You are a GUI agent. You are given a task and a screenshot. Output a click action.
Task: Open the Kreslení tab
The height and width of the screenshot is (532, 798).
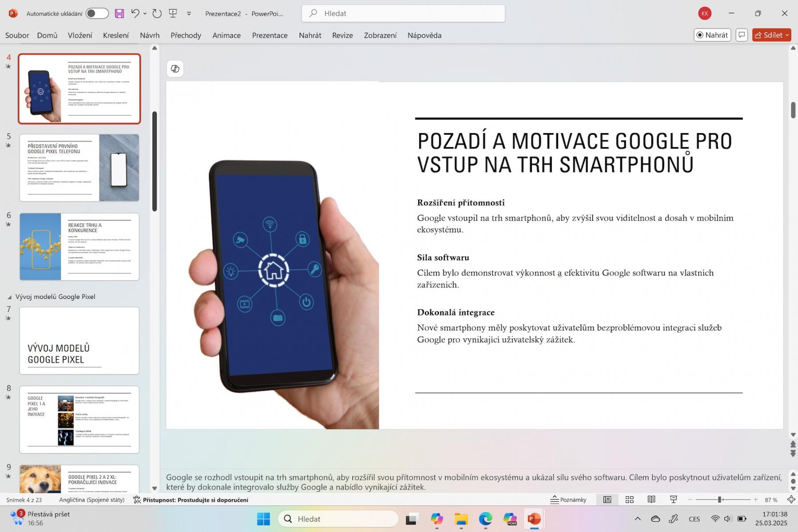pos(116,35)
